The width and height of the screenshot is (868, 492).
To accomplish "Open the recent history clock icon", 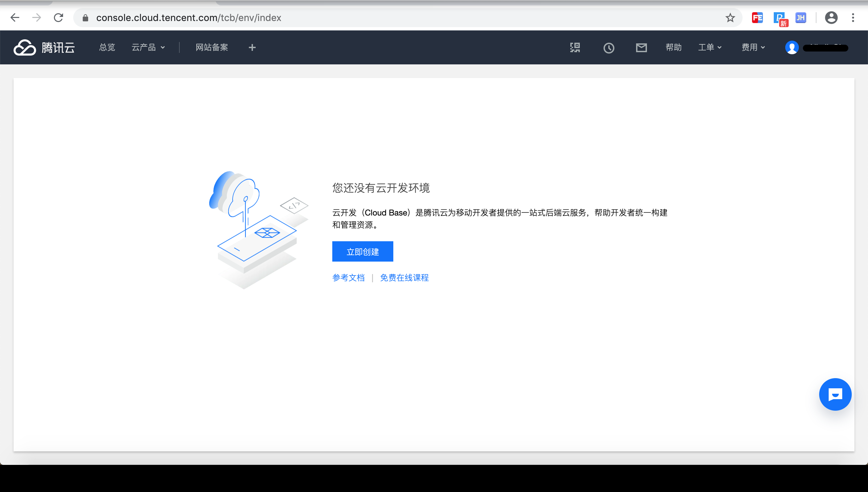I will (x=609, y=48).
